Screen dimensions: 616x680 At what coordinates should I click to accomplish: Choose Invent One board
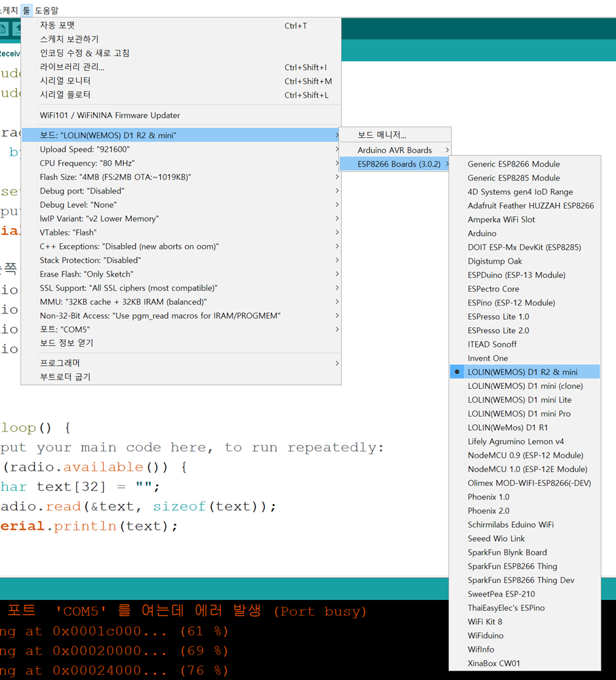pos(525,358)
